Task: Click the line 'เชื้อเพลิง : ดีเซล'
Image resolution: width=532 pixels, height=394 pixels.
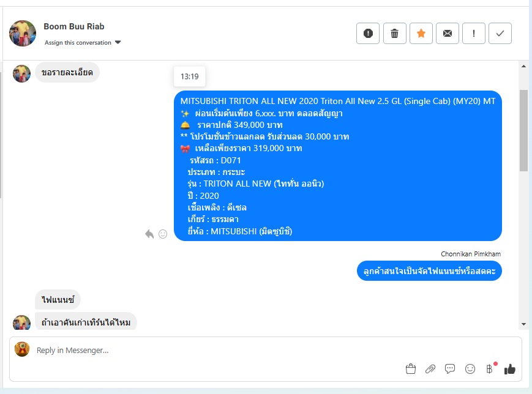Action: pos(217,207)
